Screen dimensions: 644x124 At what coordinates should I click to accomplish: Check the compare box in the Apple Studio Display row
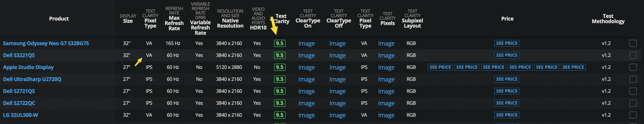click(633, 67)
